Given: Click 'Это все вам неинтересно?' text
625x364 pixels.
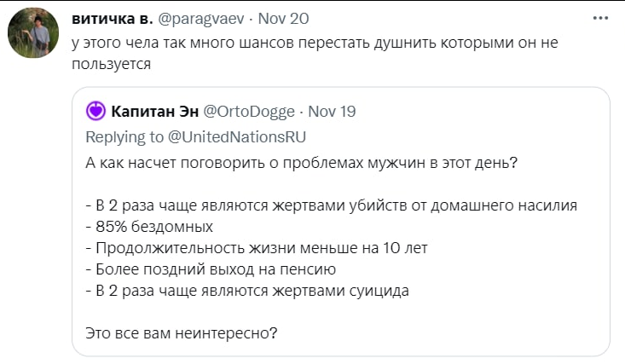Looking at the screenshot, I should [182, 332].
